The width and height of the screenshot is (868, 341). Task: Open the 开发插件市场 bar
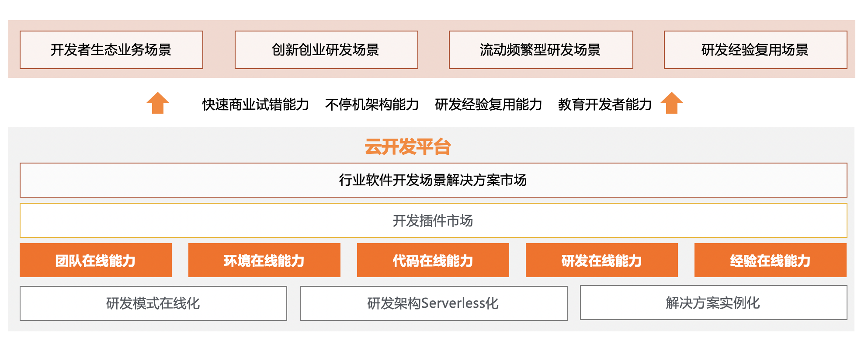[434, 220]
